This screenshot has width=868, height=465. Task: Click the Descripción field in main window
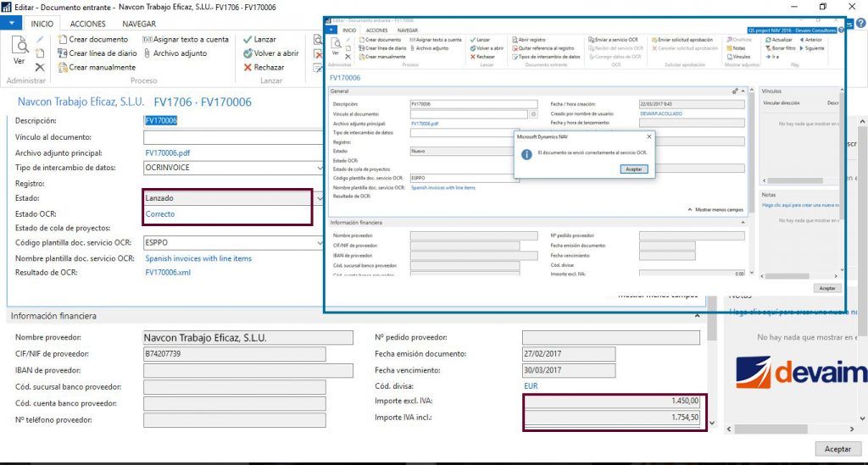click(232, 120)
